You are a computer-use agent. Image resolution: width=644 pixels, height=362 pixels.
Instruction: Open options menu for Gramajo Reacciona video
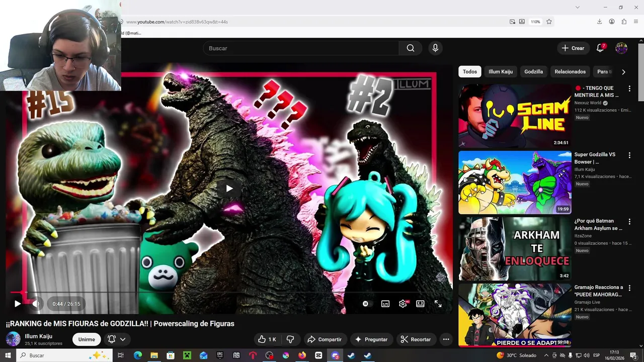[x=629, y=288]
